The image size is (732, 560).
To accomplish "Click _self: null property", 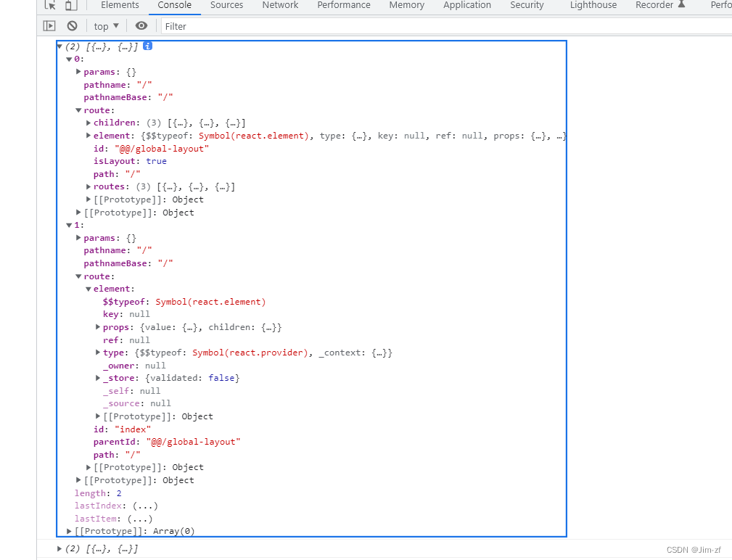I will point(131,390).
